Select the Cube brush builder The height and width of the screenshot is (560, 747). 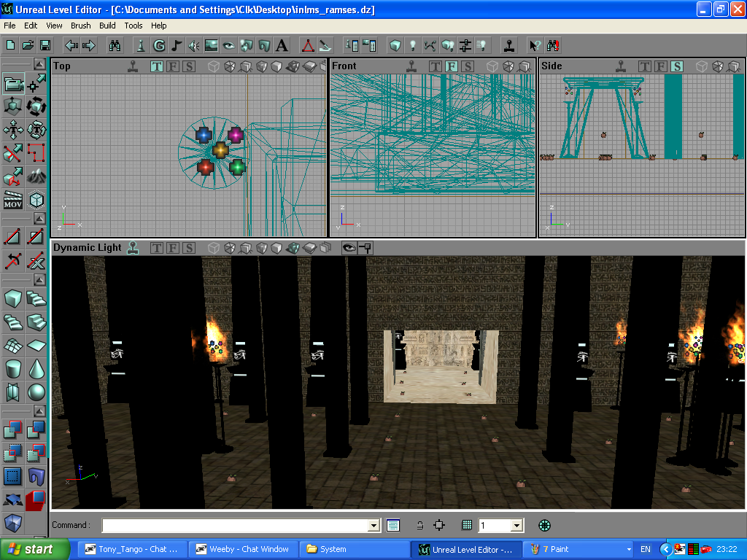coord(13,298)
